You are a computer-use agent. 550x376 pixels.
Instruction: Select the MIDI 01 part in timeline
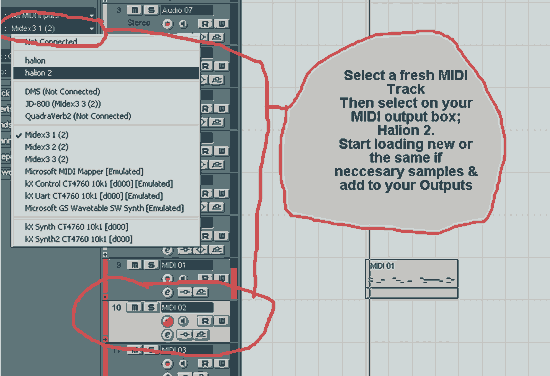(x=412, y=279)
